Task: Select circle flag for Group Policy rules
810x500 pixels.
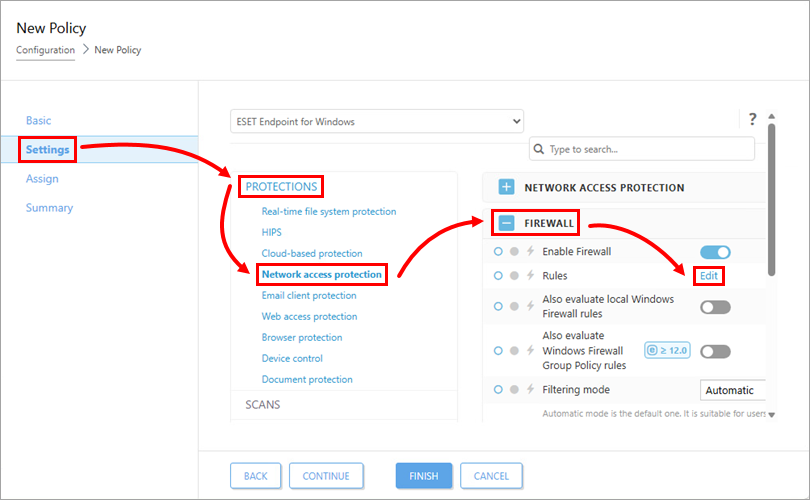Action: click(498, 351)
